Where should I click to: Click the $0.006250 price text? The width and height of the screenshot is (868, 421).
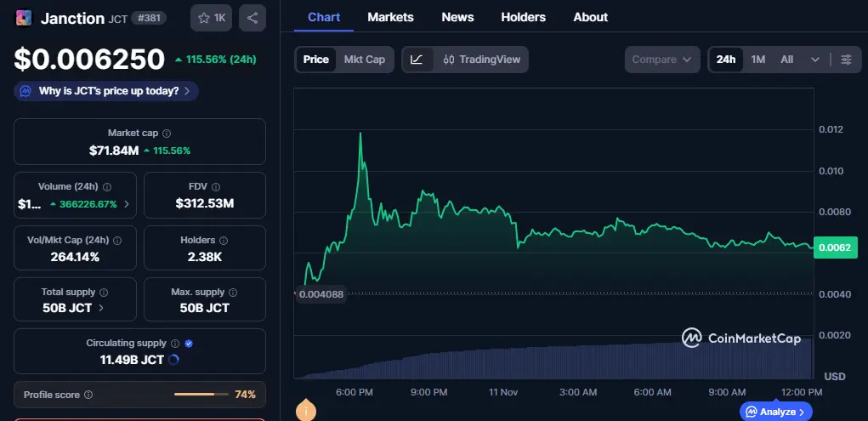tap(89, 60)
